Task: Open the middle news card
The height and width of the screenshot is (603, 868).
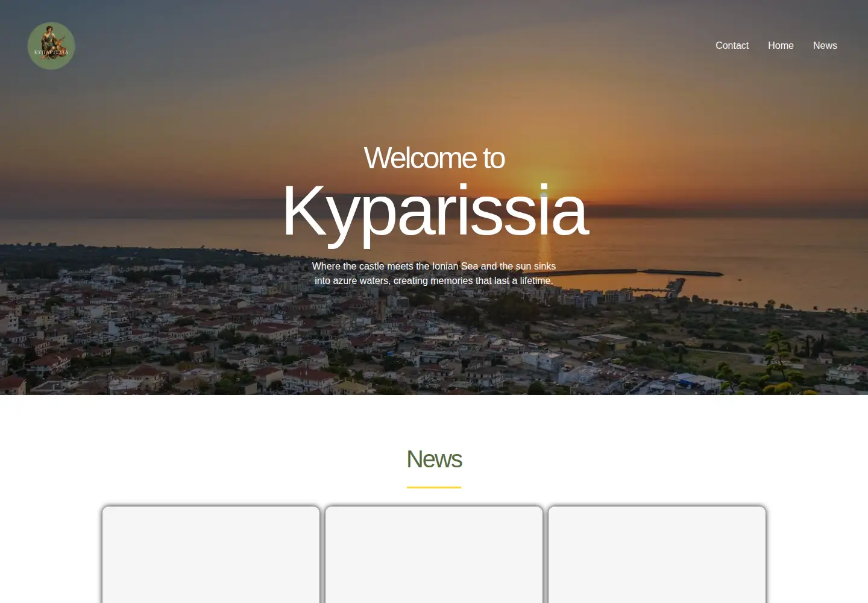Action: tap(434, 555)
